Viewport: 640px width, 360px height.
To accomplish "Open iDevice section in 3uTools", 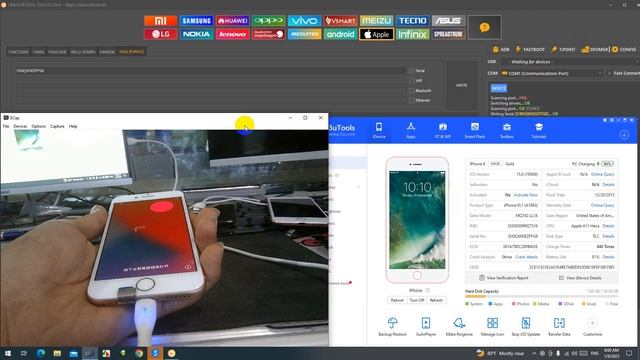I will coord(379,131).
